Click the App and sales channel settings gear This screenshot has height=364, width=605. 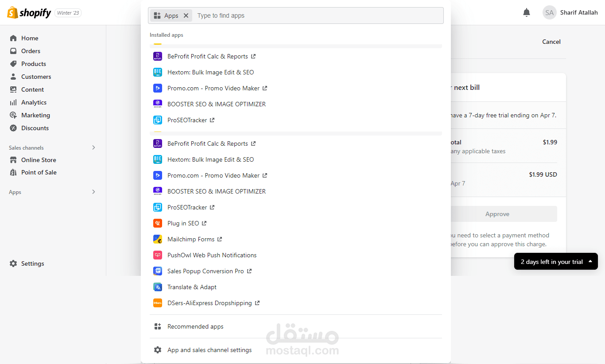pyautogui.click(x=158, y=350)
